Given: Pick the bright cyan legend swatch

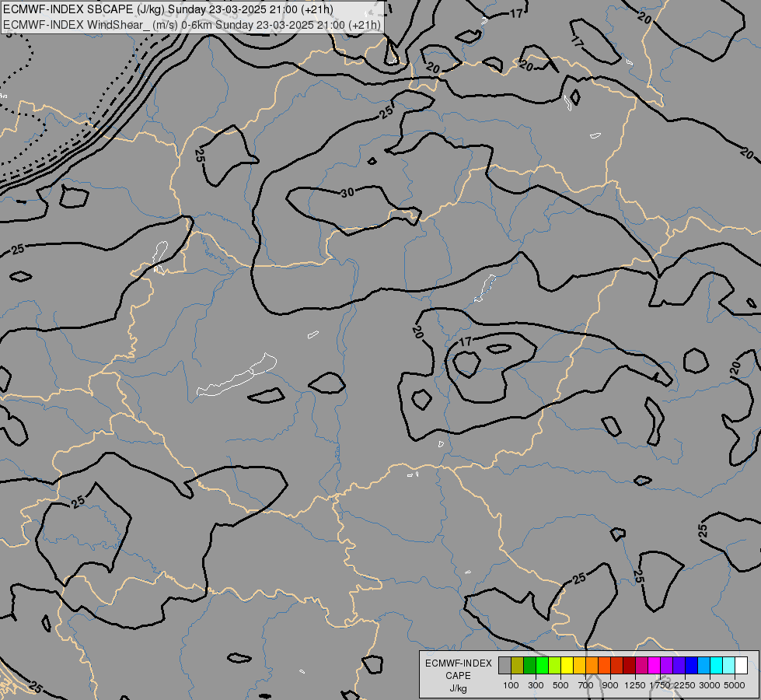Looking at the screenshot, I should click(717, 665).
